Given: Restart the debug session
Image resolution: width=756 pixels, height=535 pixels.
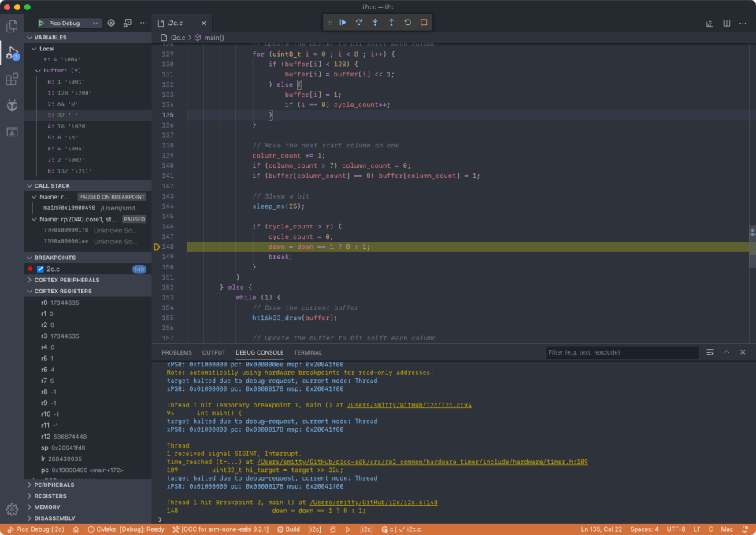Looking at the screenshot, I should click(407, 23).
